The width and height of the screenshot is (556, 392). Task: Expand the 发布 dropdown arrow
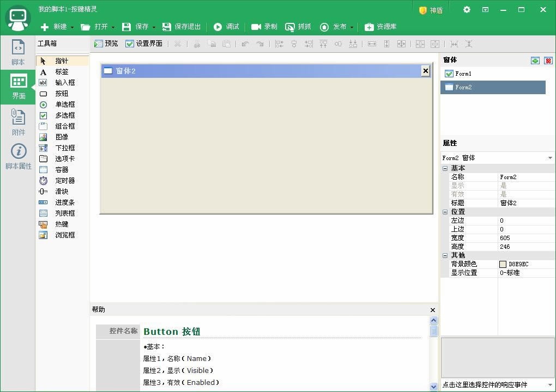[x=352, y=27]
